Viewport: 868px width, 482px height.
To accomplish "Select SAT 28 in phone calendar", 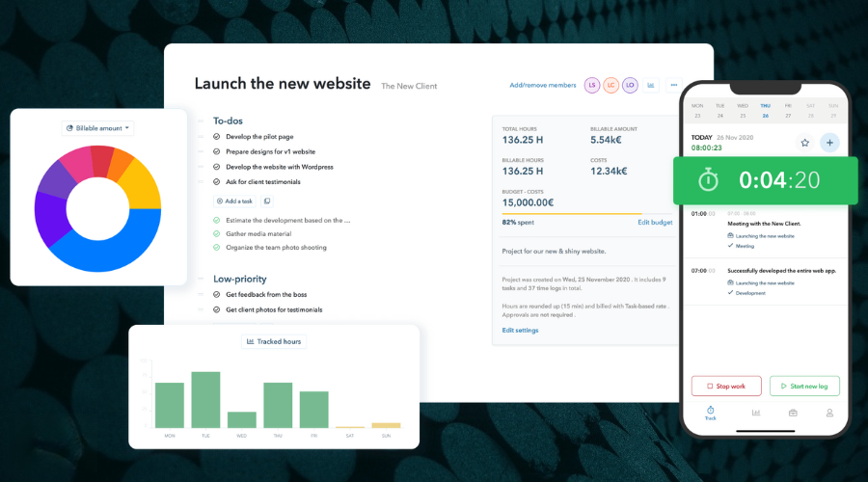I will coord(810,111).
